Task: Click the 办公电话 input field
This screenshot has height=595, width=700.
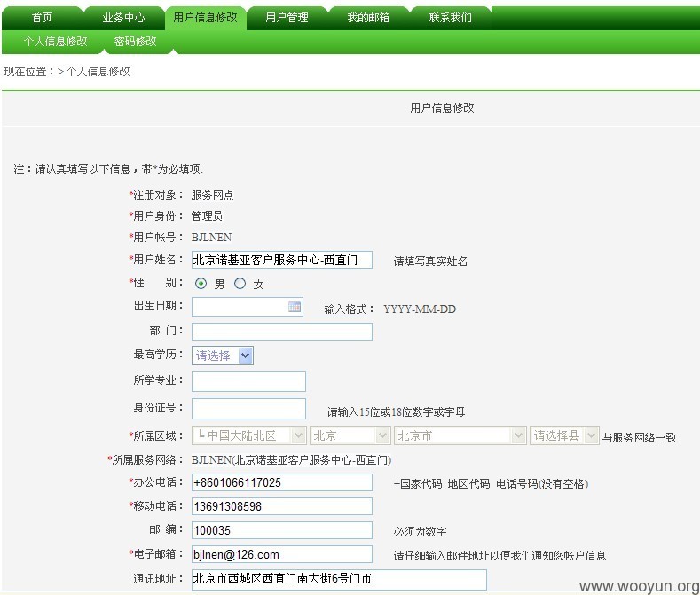Action: coord(282,482)
